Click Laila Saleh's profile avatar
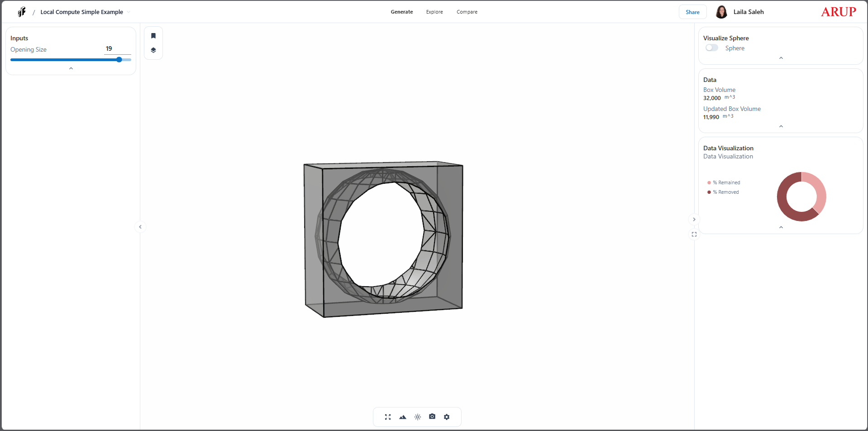 [x=721, y=12]
